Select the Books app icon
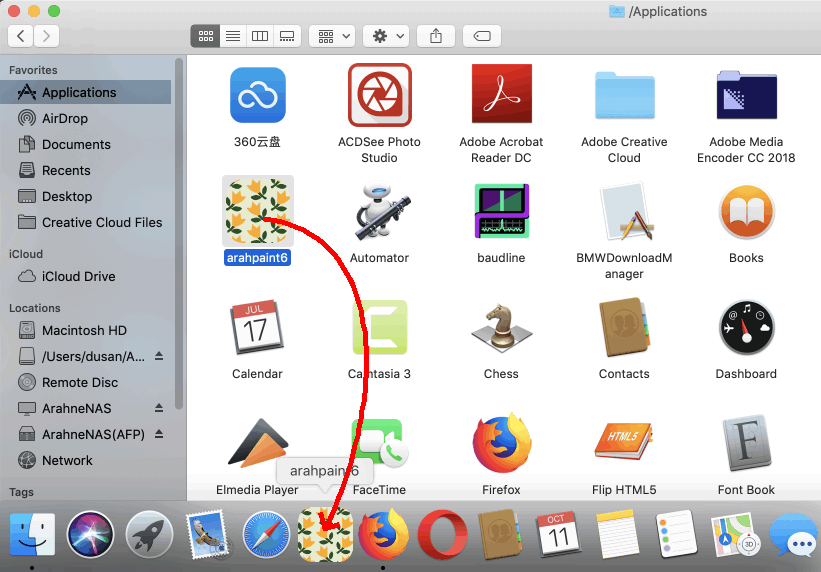This screenshot has height=572, width=821. 746,211
